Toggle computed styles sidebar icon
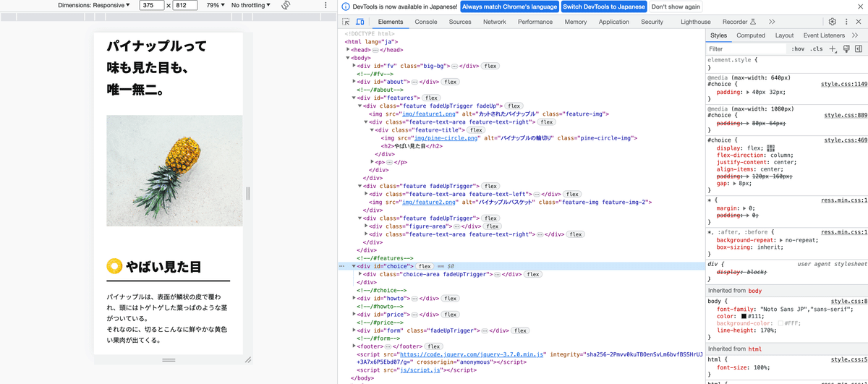 click(859, 49)
